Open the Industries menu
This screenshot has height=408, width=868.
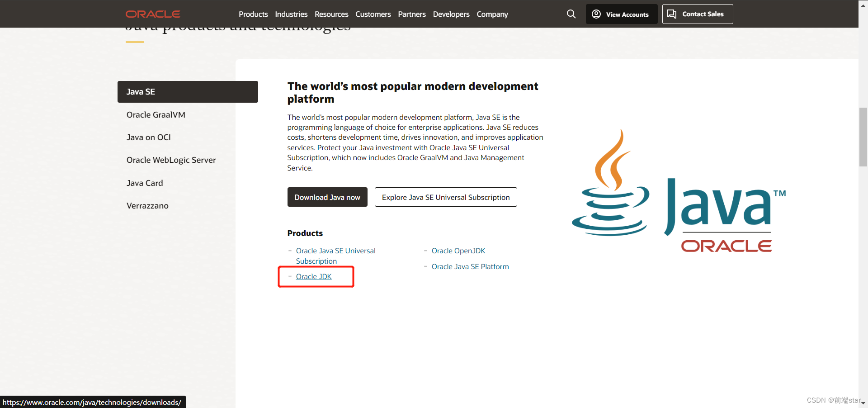(x=291, y=14)
